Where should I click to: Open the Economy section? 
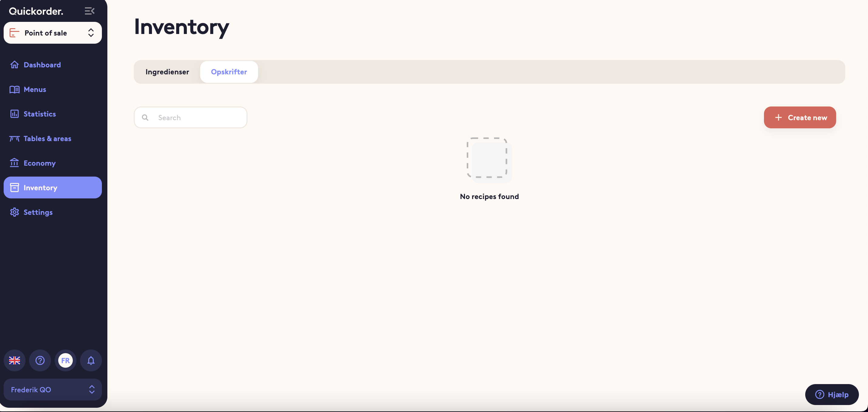(x=52, y=163)
